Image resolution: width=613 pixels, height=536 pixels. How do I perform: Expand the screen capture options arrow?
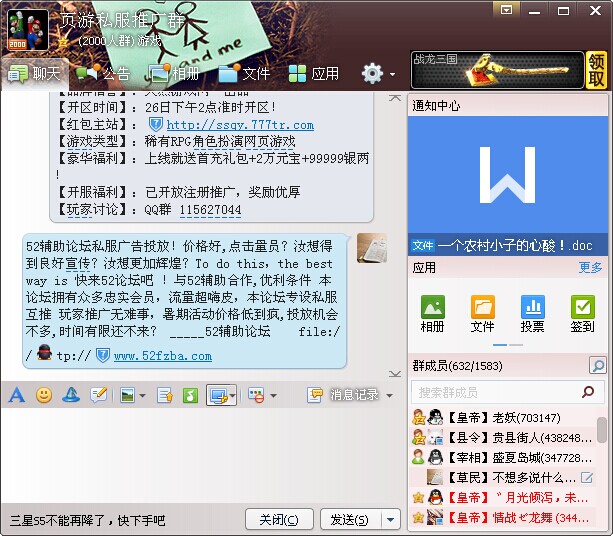pos(232,396)
